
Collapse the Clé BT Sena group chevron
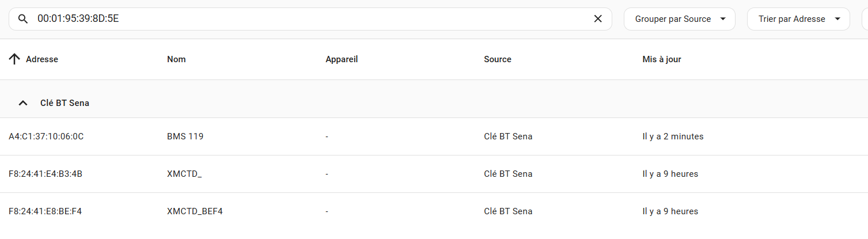point(23,103)
